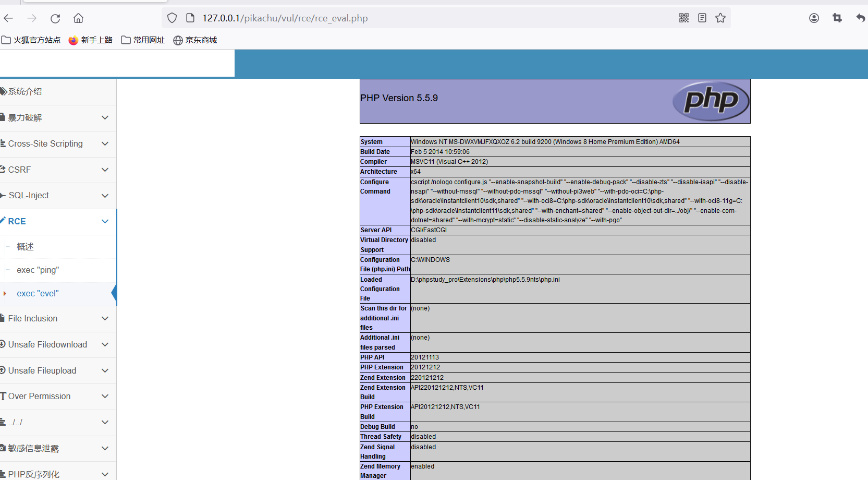Toggle tracking protection shield icon
This screenshot has width=868, height=480.
[172, 17]
